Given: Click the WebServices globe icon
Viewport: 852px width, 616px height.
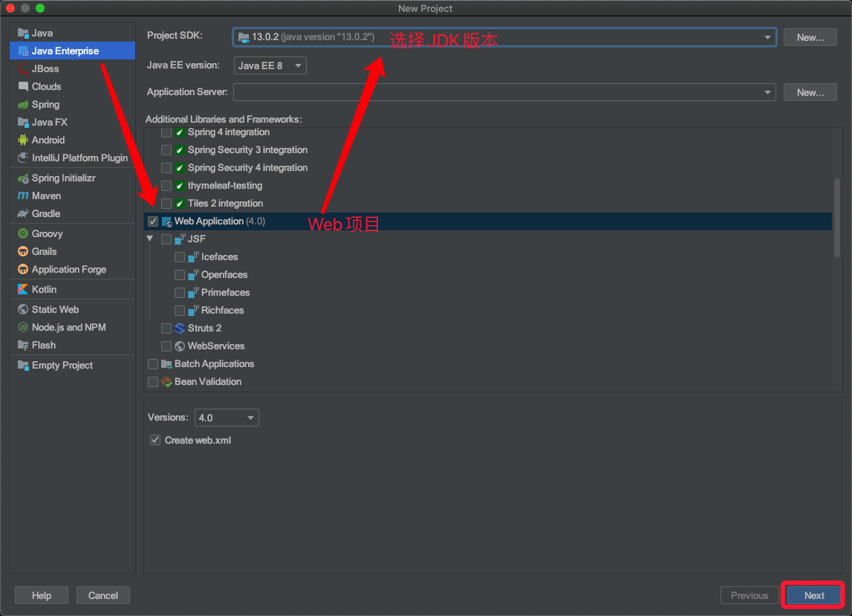Looking at the screenshot, I should pyautogui.click(x=180, y=346).
